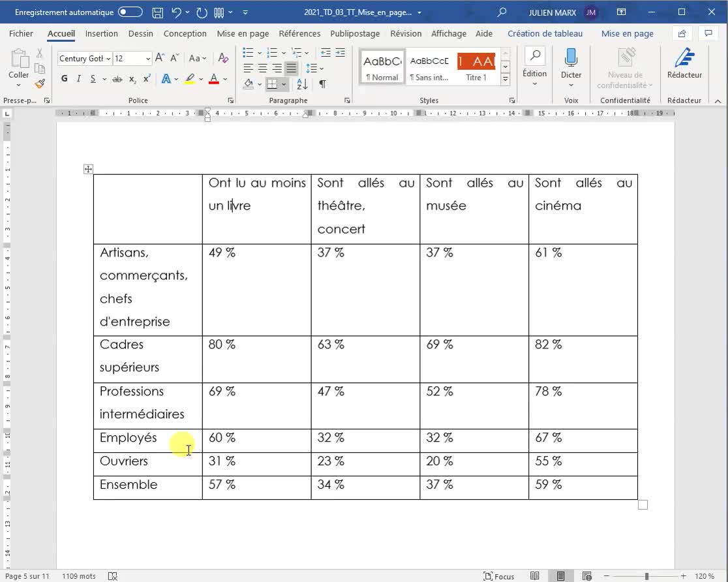Apply bold formatting with the G icon
This screenshot has height=582, width=728.
pos(64,78)
